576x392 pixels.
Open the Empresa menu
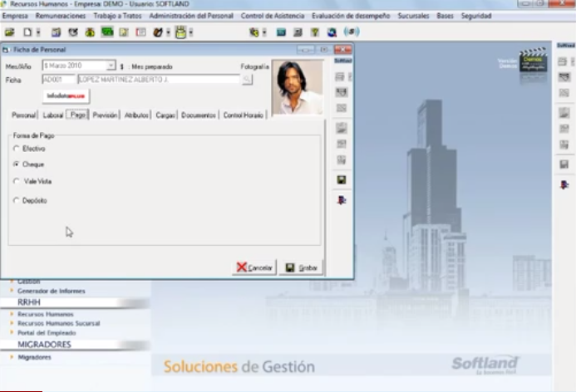(x=15, y=16)
